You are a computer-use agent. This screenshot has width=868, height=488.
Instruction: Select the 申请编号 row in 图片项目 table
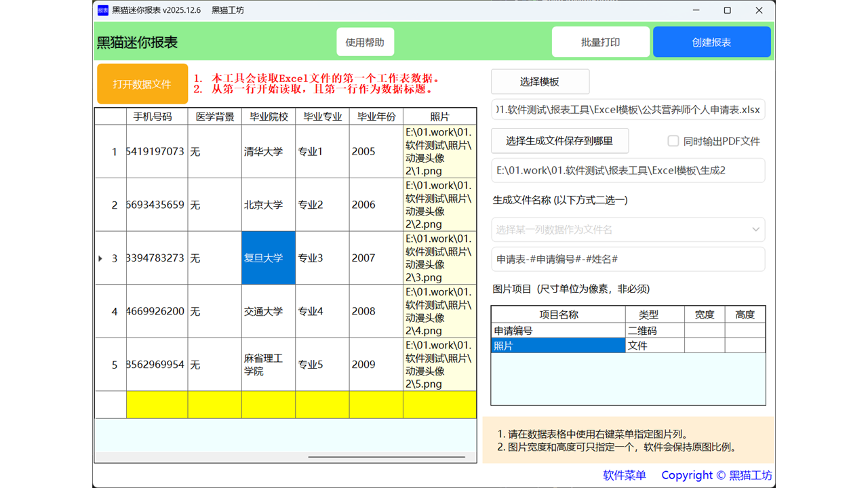pos(557,330)
